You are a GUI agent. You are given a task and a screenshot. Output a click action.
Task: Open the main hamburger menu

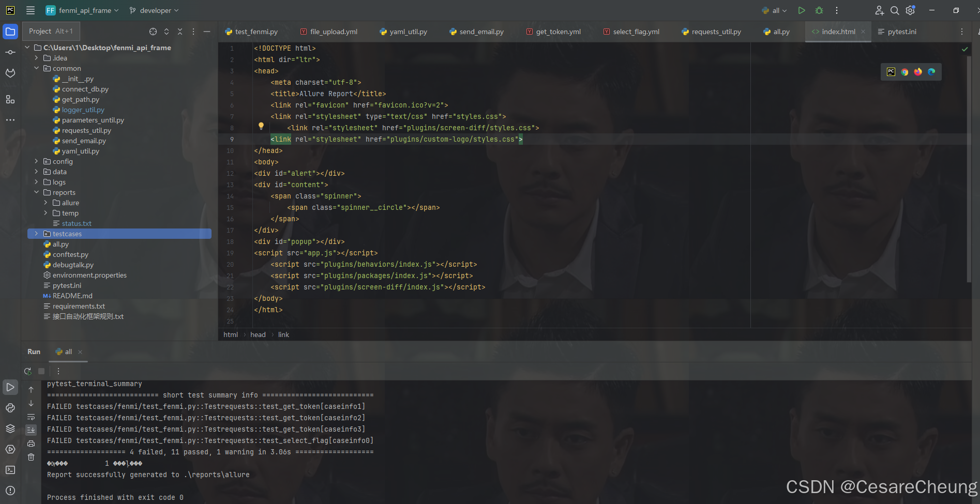tap(31, 10)
